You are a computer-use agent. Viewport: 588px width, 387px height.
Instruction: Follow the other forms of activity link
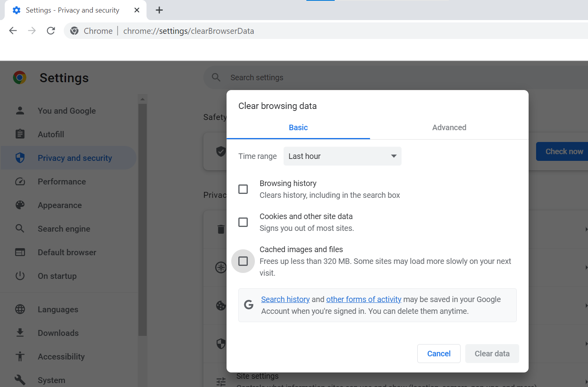(363, 299)
